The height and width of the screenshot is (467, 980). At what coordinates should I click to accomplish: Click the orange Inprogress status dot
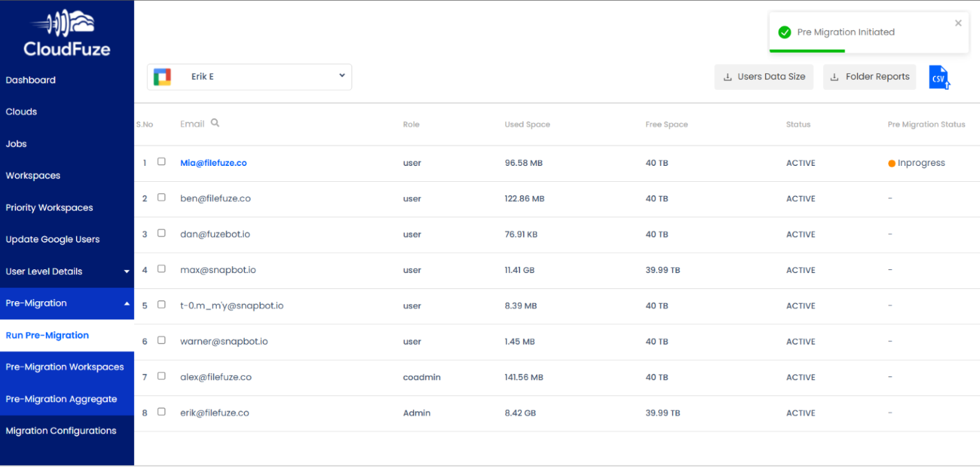[x=891, y=163]
